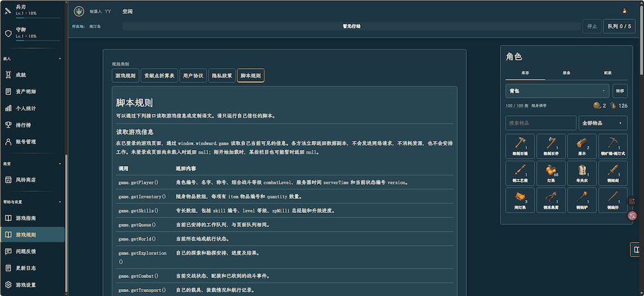
Task: Select the 脚本规则 tab
Action: coord(251,75)
